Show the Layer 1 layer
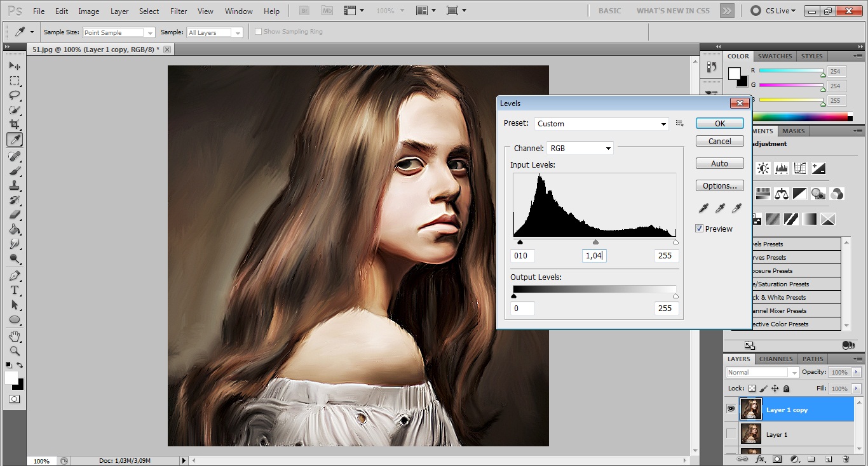Screen dimensions: 868x466 [731, 434]
